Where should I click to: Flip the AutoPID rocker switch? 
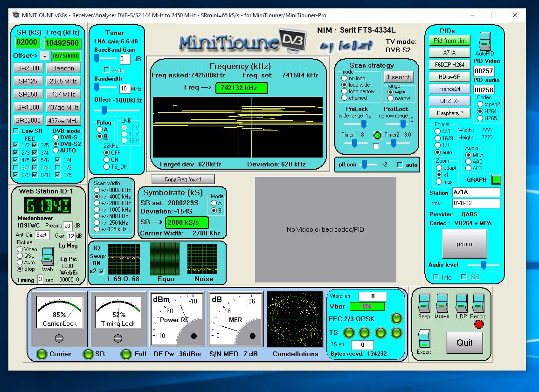(x=485, y=41)
